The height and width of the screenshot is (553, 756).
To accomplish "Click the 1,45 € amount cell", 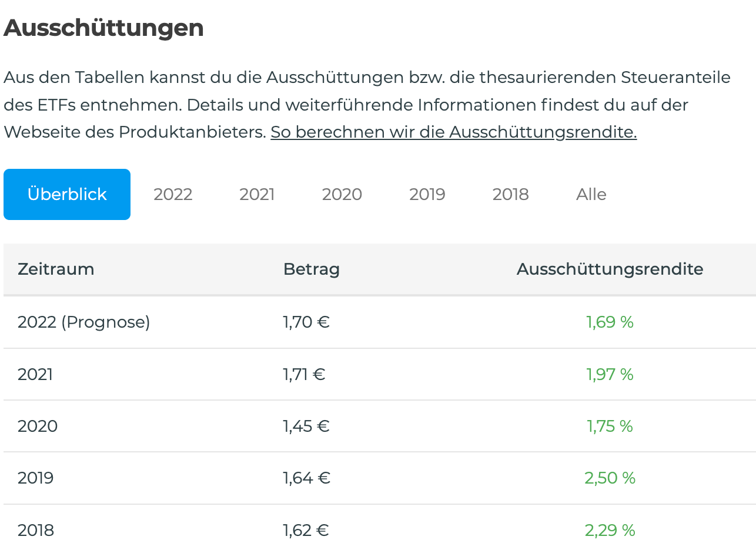I will 306,426.
